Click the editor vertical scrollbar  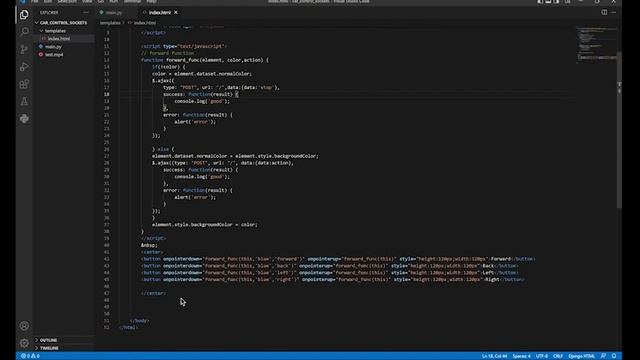pyautogui.click(x=619, y=131)
